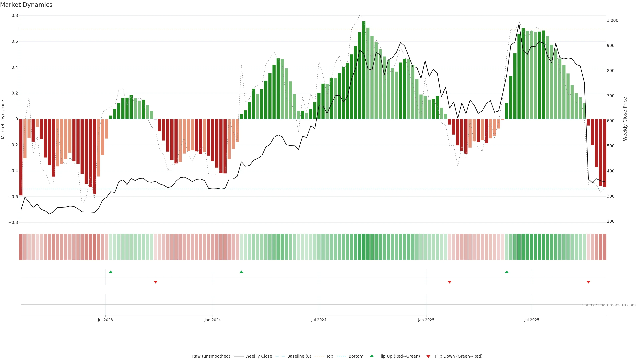Click the darkest green heatmap strip cell
Viewport: 644px width, 362px height.
coord(364,247)
